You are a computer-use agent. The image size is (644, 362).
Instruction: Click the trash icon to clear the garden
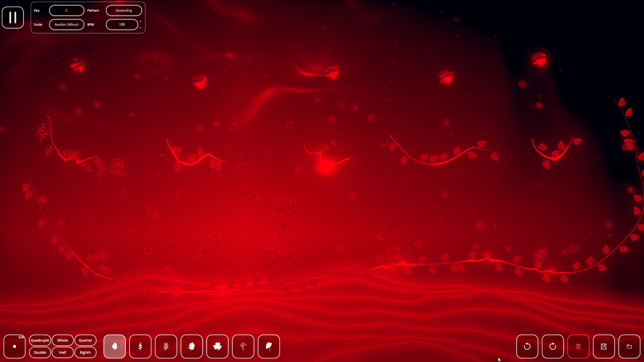(578, 346)
